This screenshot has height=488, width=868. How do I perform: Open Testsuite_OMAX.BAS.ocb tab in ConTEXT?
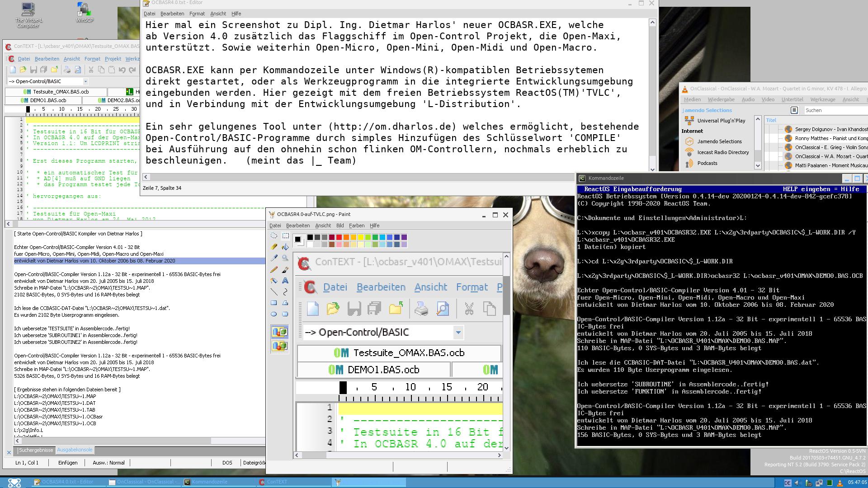(56, 92)
